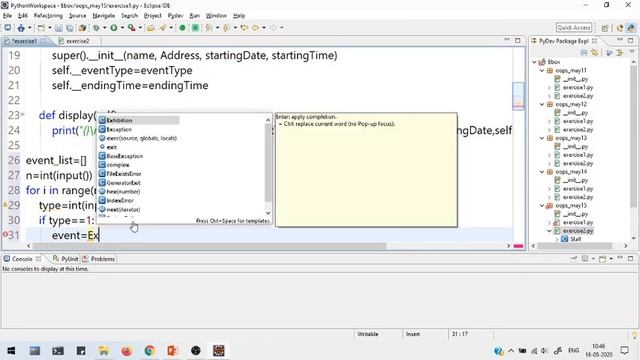Collapse the oops_may12 package
The width and height of the screenshot is (640, 360).
pyautogui.click(x=542, y=104)
